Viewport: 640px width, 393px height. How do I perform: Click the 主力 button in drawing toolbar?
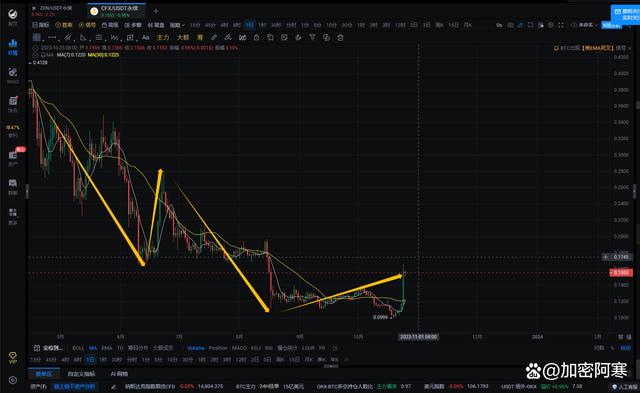coord(162,38)
